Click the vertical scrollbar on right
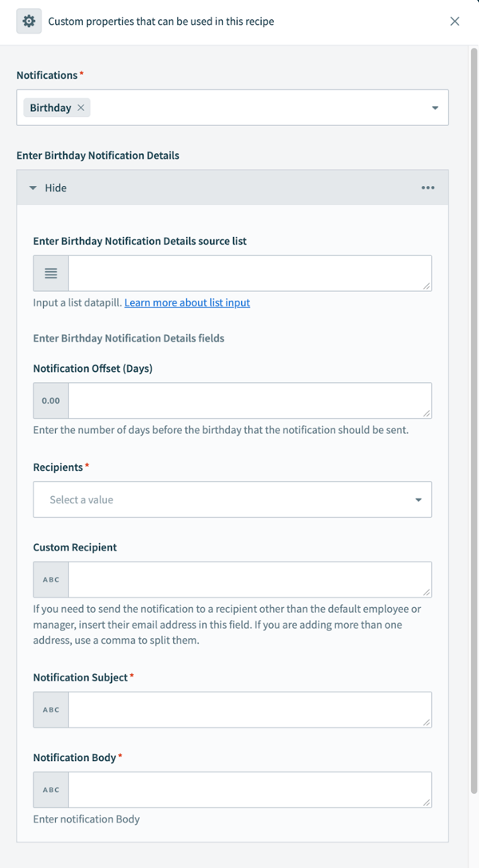 [x=473, y=399]
